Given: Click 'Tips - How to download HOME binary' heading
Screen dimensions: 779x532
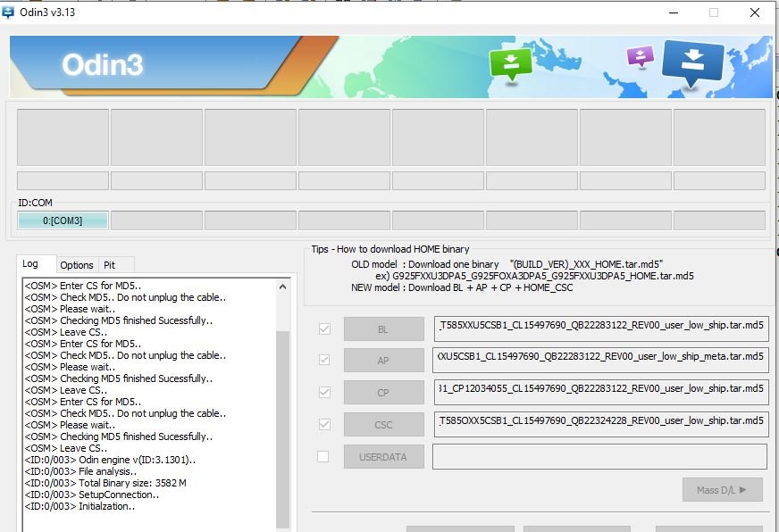Looking at the screenshot, I should click(x=390, y=249).
